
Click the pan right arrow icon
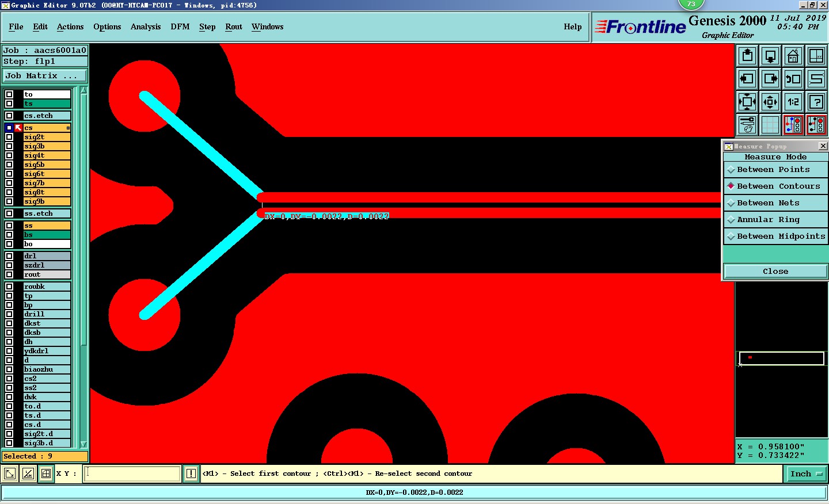(770, 79)
